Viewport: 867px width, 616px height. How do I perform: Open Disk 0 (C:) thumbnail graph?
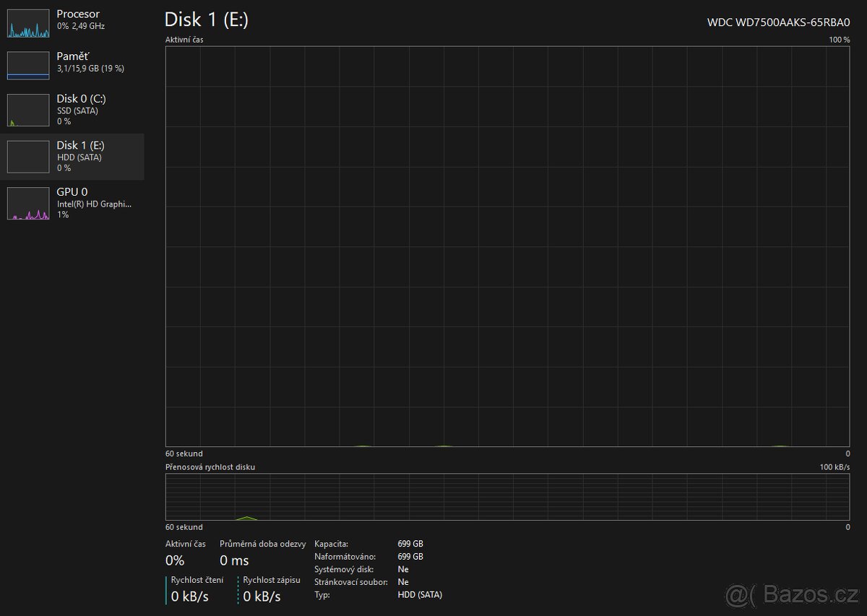[28, 110]
